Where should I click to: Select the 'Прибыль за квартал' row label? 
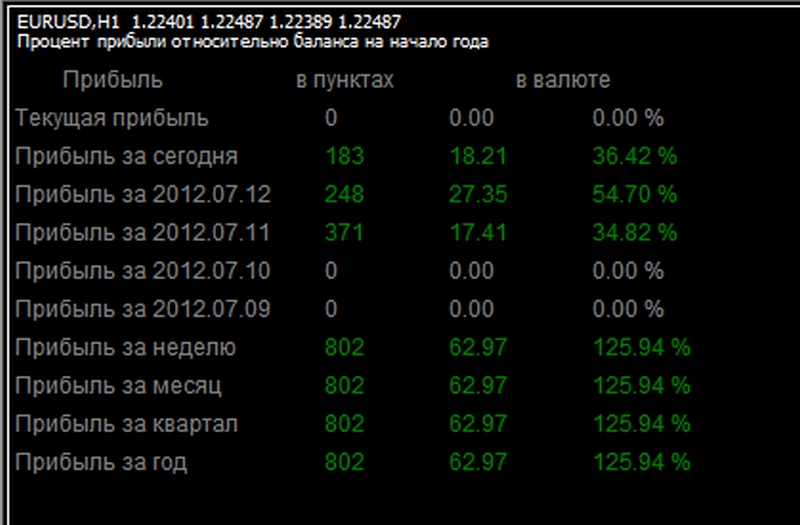coord(127,424)
